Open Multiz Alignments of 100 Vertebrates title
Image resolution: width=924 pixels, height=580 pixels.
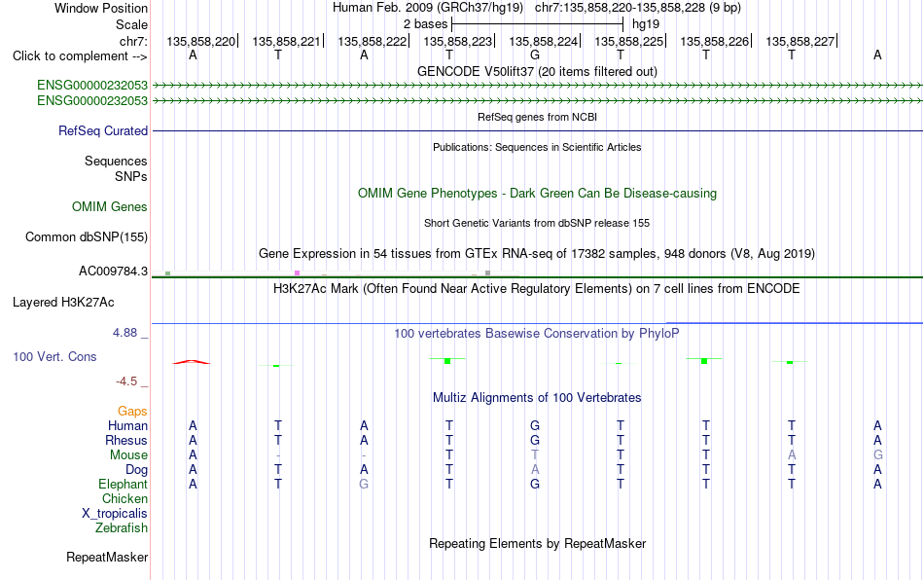pyautogui.click(x=537, y=397)
